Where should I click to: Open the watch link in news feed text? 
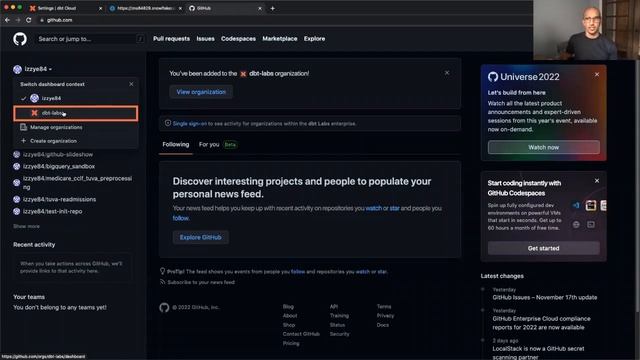[x=373, y=208]
